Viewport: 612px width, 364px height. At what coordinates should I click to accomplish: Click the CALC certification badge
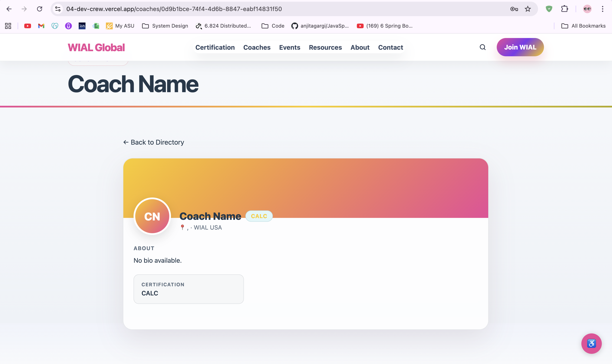tap(259, 216)
